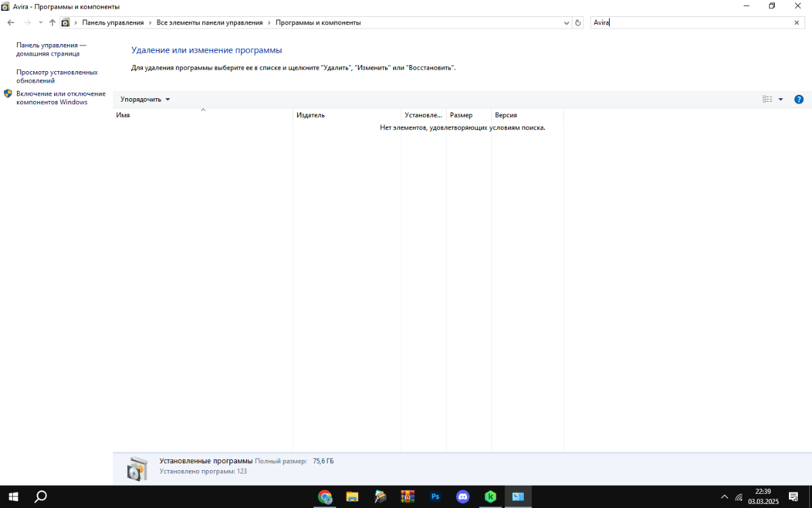Sort by 'Издатель' column header
Image resolution: width=812 pixels, height=508 pixels.
347,115
